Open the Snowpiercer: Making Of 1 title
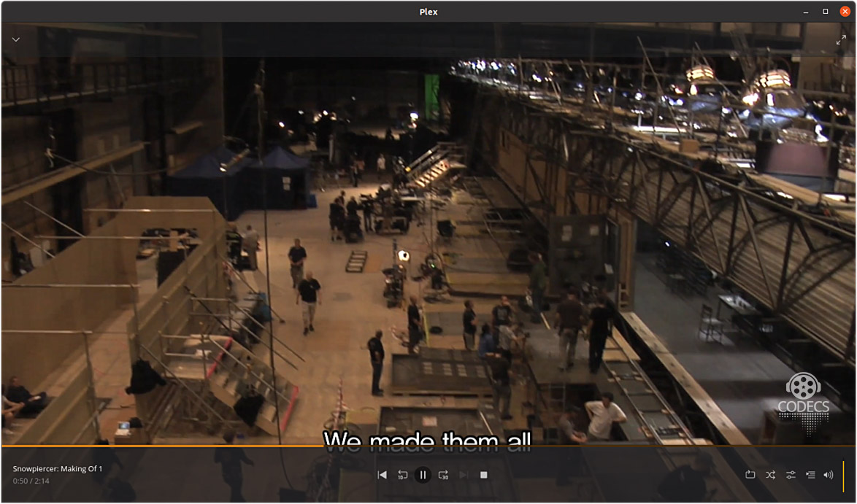This screenshot has width=857, height=504. [x=58, y=469]
